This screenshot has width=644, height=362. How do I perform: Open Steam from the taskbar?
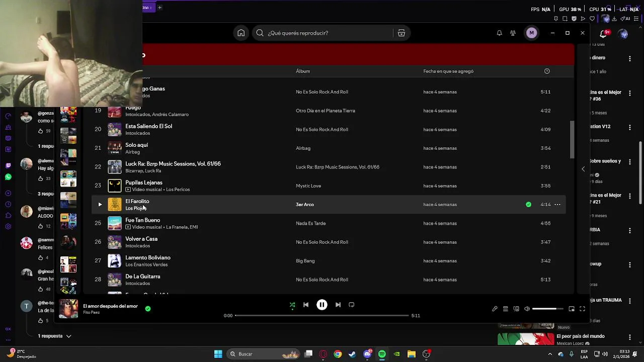[x=352, y=354]
